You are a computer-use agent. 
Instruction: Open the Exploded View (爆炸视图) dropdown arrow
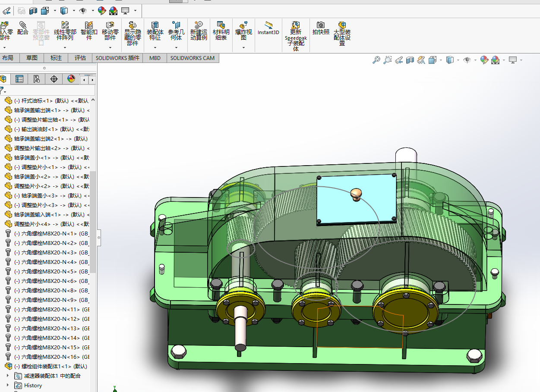point(243,47)
